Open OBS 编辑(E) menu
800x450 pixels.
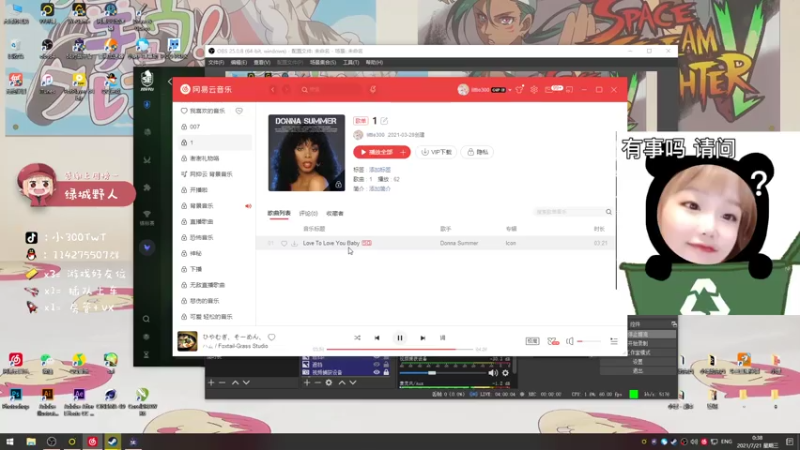(x=238, y=62)
